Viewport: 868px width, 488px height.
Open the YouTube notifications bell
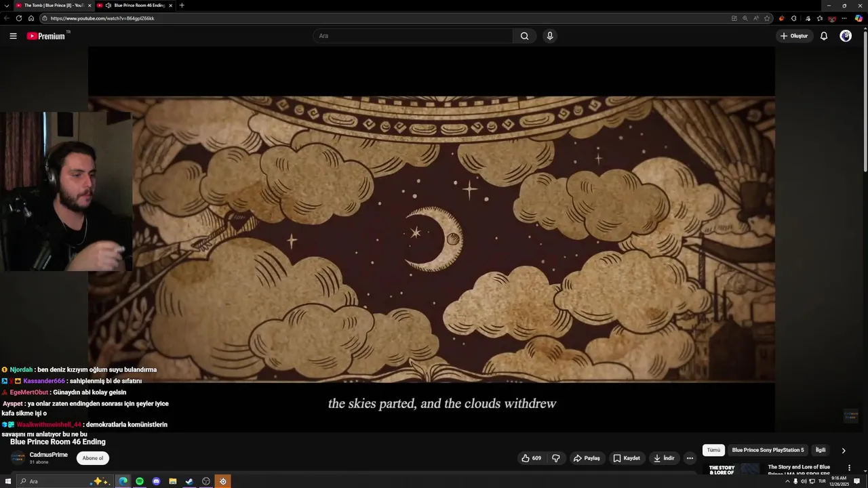(824, 36)
